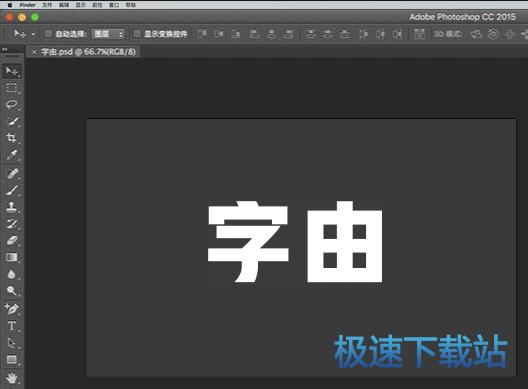Select the Brush tool
This screenshot has height=389, width=528.
coord(12,190)
